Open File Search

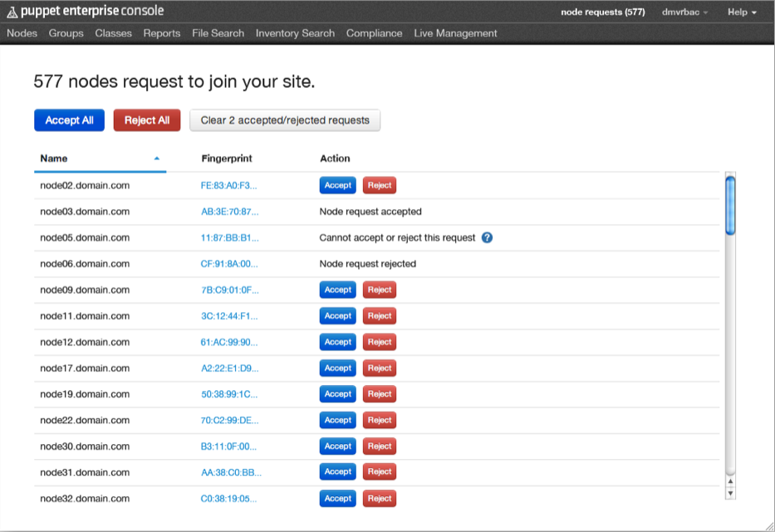[x=218, y=33]
